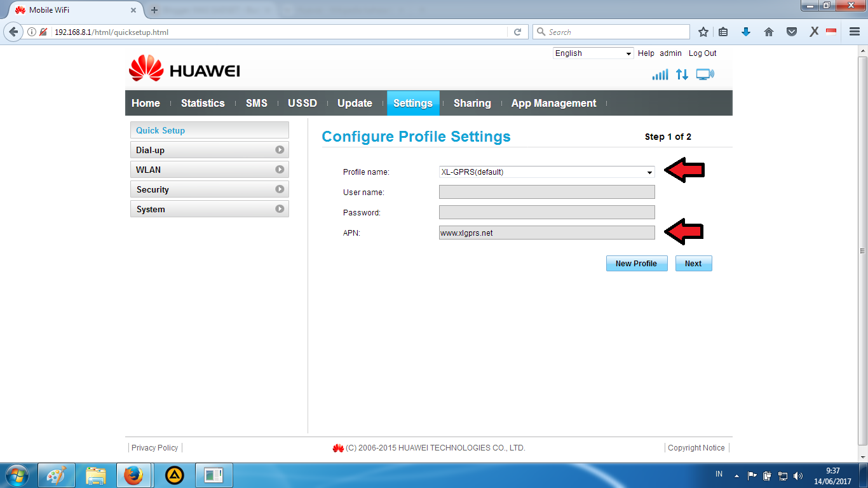Click the New Profile button

637,264
